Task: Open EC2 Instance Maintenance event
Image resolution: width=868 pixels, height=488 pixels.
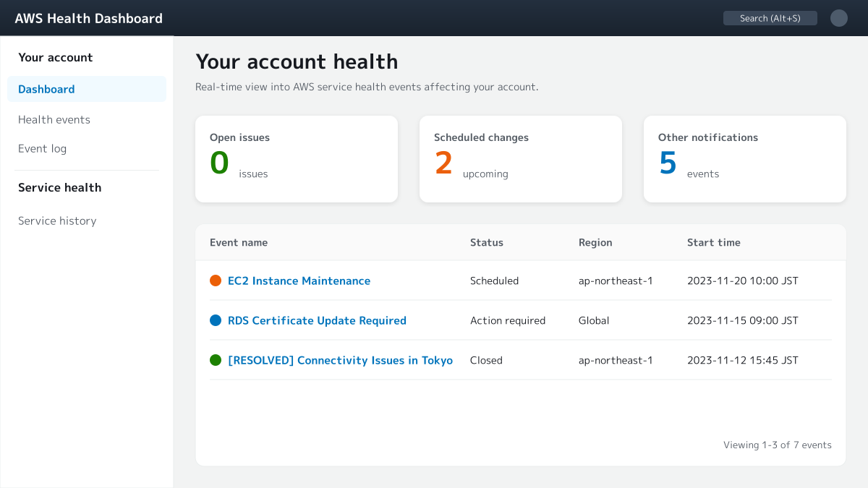Action: [x=299, y=281]
